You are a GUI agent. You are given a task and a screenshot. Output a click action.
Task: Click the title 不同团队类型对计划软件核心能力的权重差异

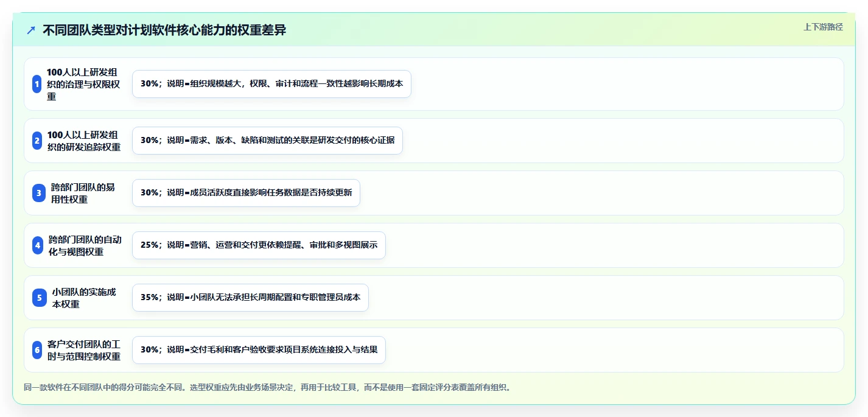click(x=164, y=30)
